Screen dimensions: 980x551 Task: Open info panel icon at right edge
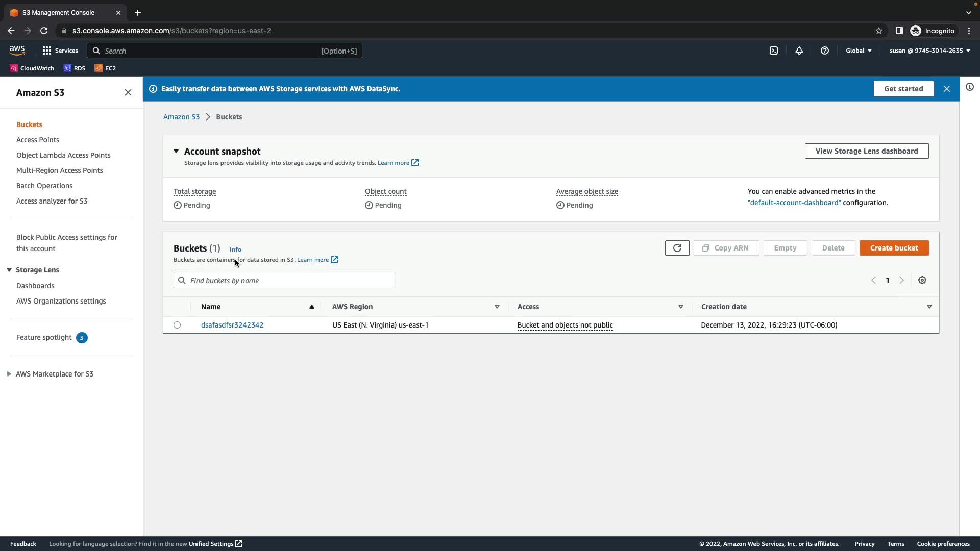(x=970, y=87)
